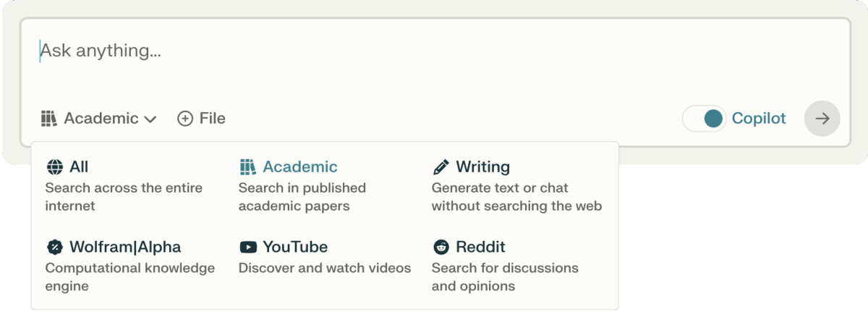Click the books icon in the focus selector
The height and width of the screenshot is (312, 868).
(48, 119)
